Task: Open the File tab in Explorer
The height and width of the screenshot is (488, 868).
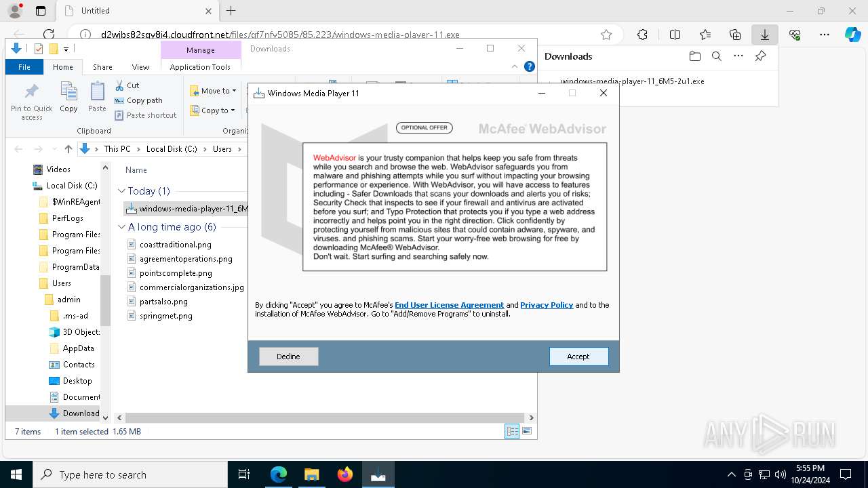Action: (24, 67)
